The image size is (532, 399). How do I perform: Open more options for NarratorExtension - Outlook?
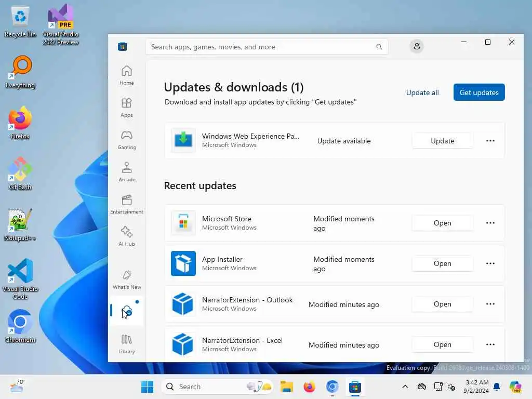tap(490, 304)
